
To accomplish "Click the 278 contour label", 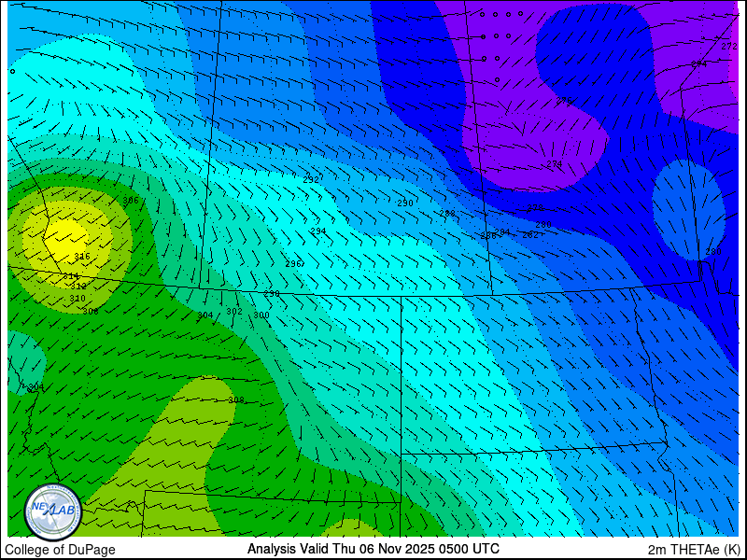I will (x=535, y=208).
